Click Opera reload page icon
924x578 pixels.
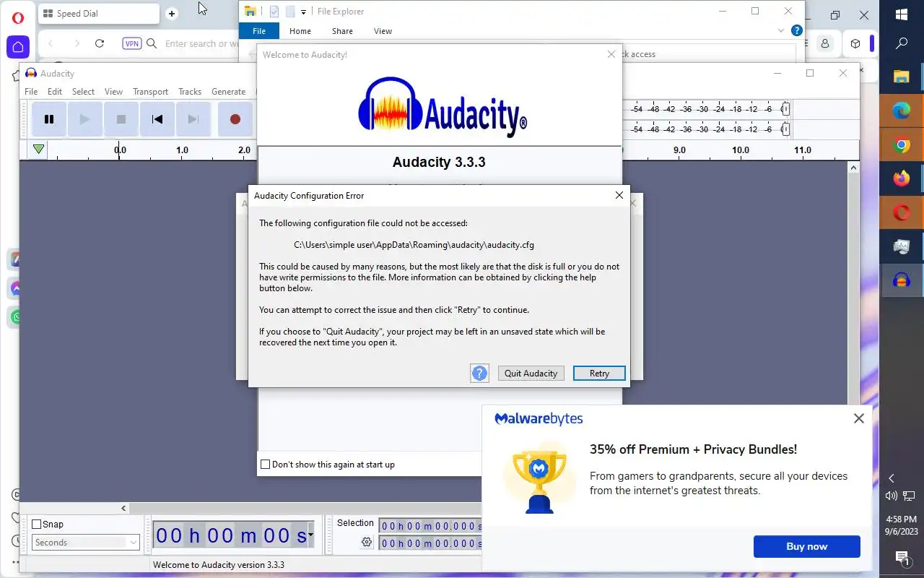tap(100, 43)
